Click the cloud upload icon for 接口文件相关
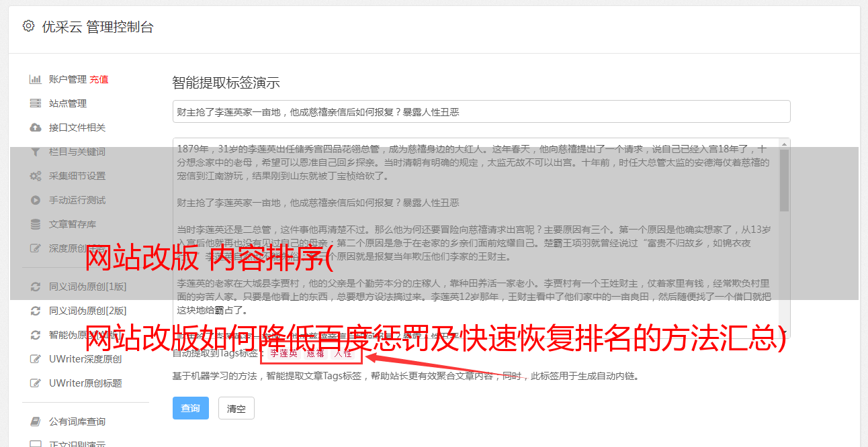This screenshot has height=447, width=868. pos(36,128)
